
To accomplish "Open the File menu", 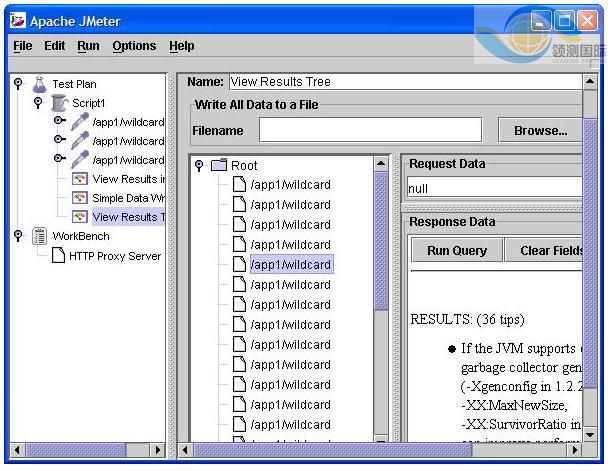I will pos(23,46).
